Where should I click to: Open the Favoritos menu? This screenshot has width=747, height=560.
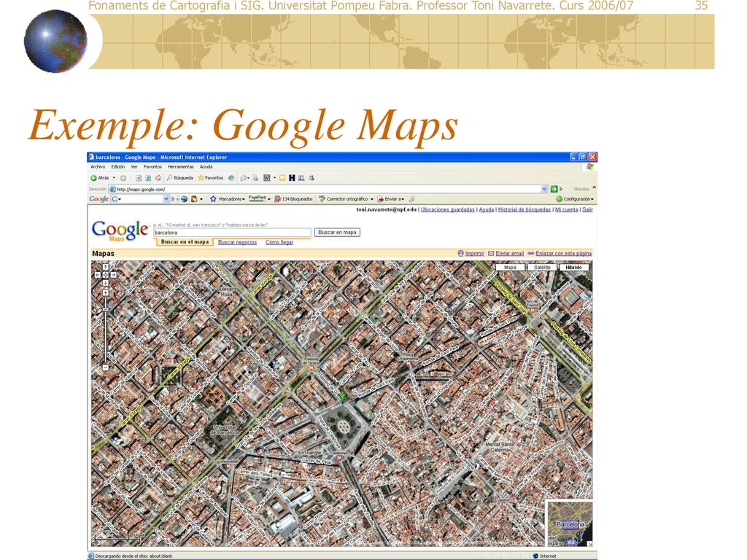click(152, 167)
